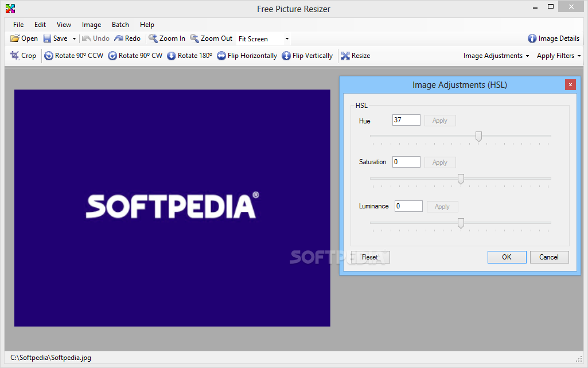Click the Softpedia image preview
588x368 pixels.
coord(172,208)
